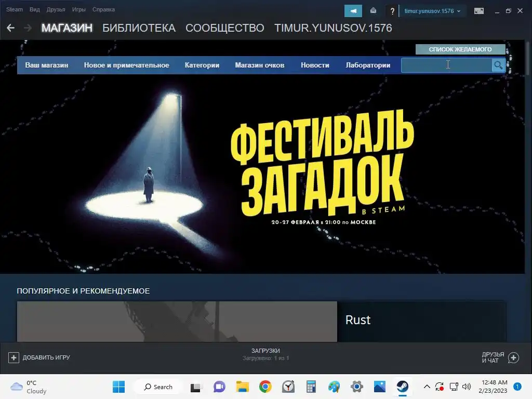Click the store page vertical scrollbar

click(528, 58)
